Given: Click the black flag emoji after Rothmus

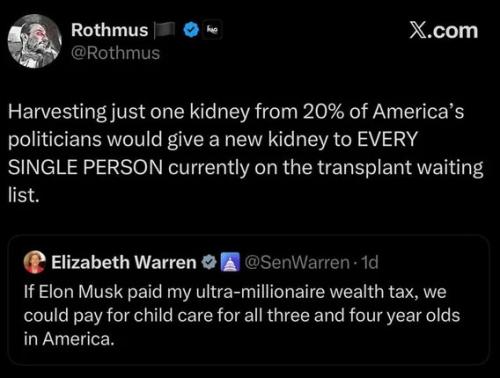Looking at the screenshot, I should click(x=165, y=30).
